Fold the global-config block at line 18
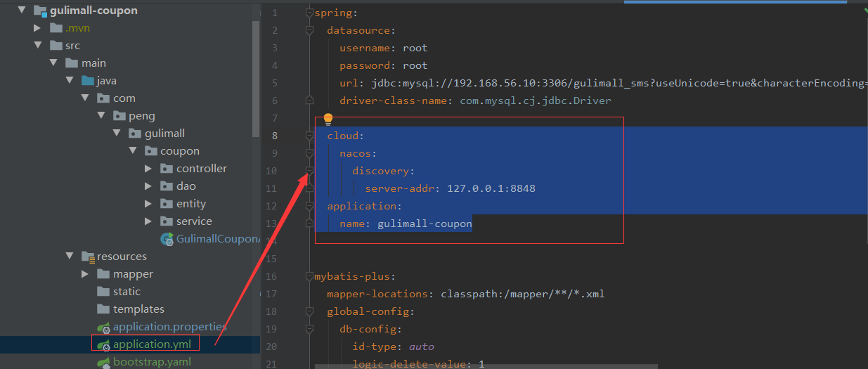This screenshot has width=868, height=369. (x=309, y=311)
